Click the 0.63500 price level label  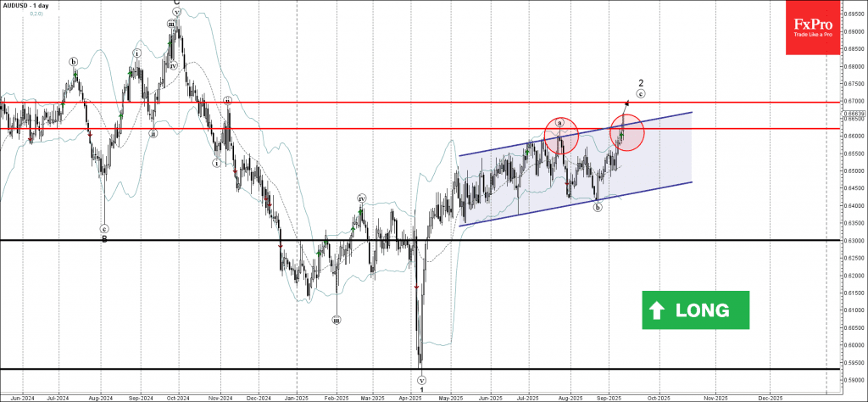854,224
